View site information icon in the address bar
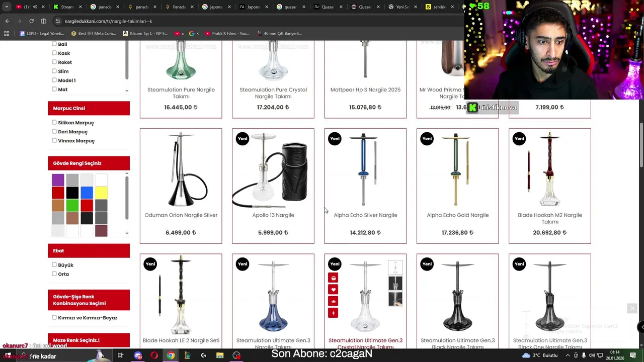Viewport: 644px width, 362px height. pyautogui.click(x=58, y=21)
